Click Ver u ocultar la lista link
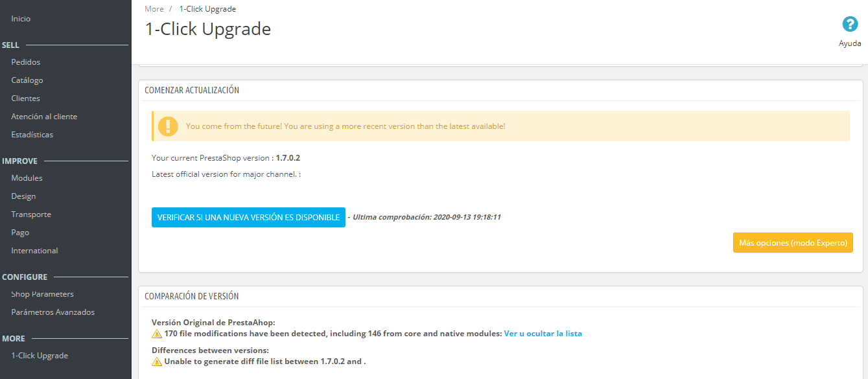The image size is (868, 379). 543,334
